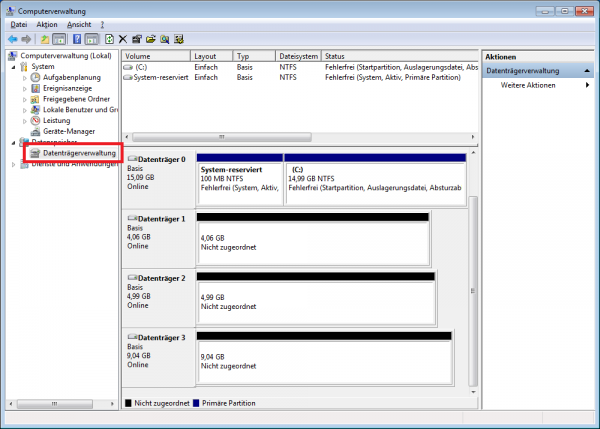
Task: Select the System tree node
Action: 42,67
